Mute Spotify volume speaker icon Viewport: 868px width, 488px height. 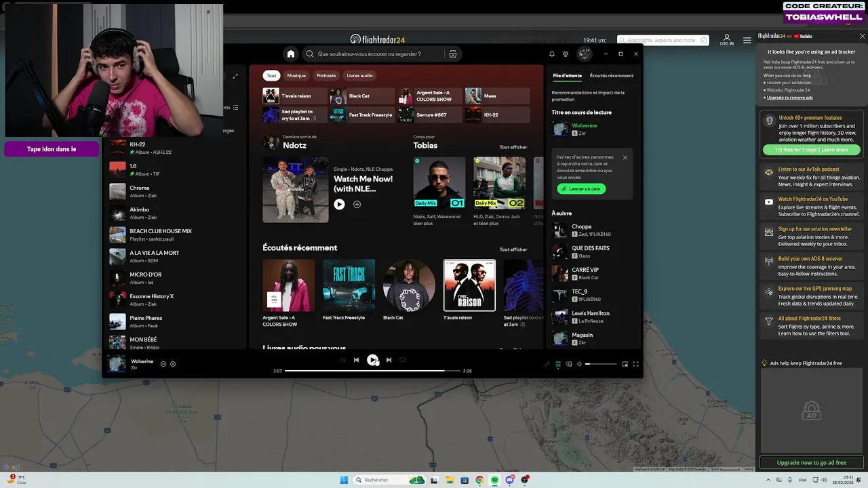click(x=579, y=364)
